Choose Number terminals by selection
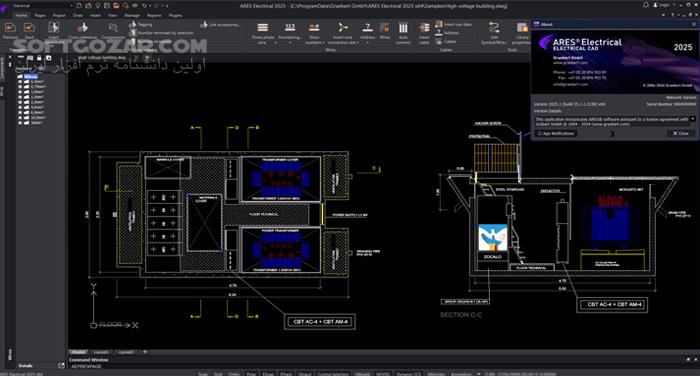This screenshot has width=700, height=376. click(x=162, y=33)
